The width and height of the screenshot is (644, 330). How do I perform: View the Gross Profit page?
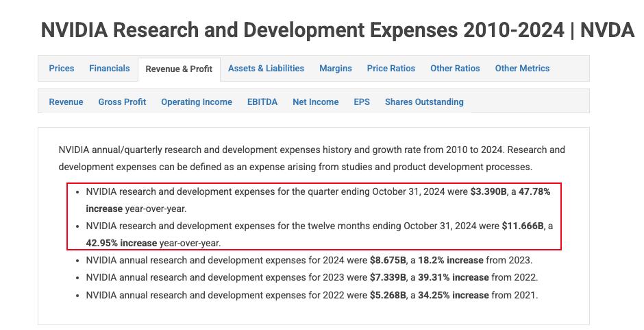(122, 102)
